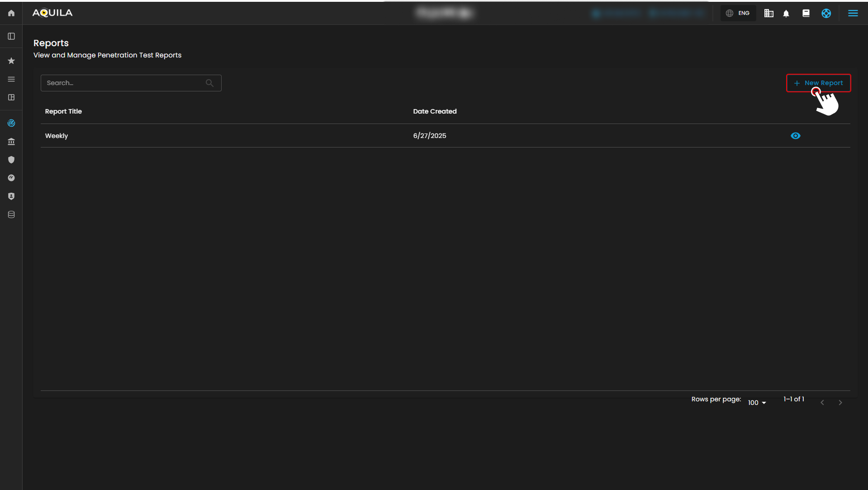Open the radar scan sidebar icon
This screenshot has width=868, height=490.
click(x=11, y=123)
